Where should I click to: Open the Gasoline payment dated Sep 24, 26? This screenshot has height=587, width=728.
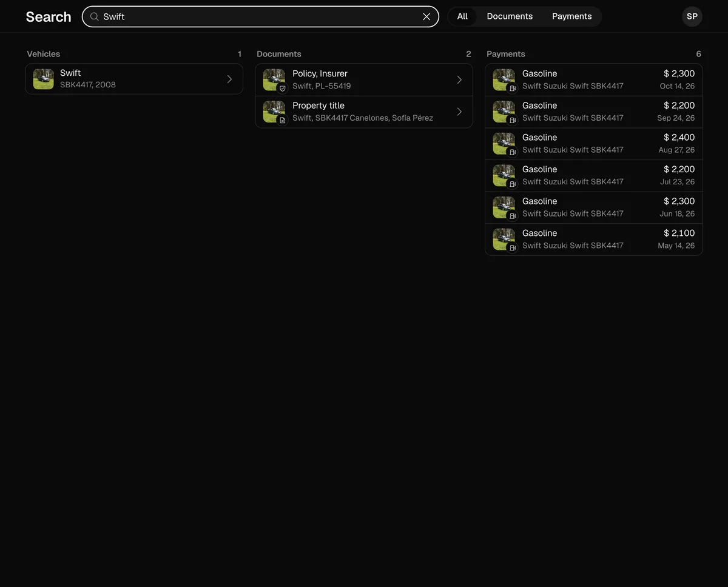(x=594, y=112)
